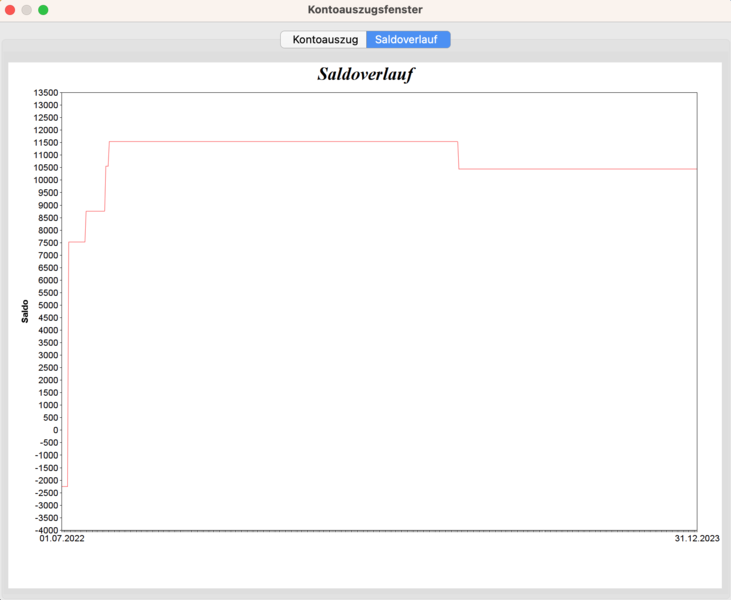Click the 31.12.2023 end date label

coord(697,539)
